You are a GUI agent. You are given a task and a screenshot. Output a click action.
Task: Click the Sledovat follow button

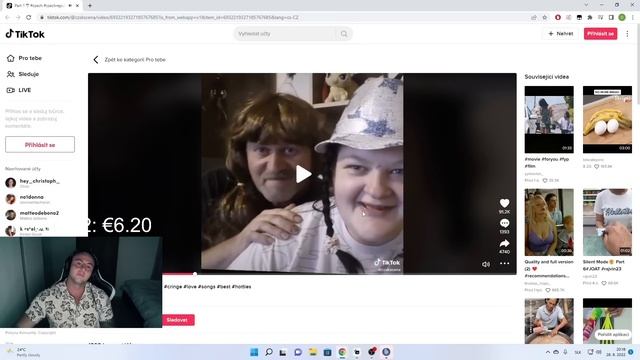pos(178,320)
